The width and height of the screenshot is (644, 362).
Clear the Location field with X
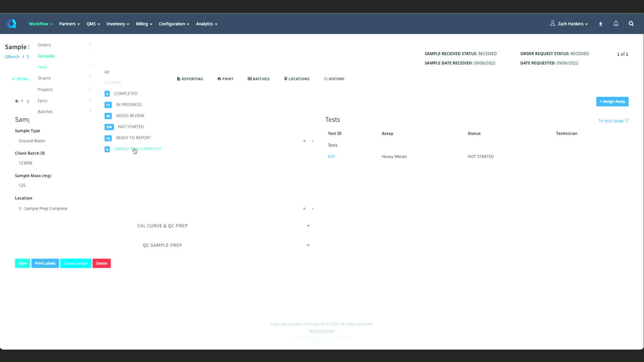pos(304,208)
